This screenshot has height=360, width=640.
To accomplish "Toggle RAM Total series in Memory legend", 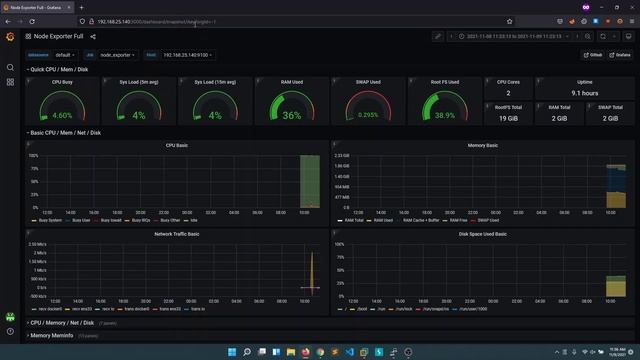I will (350, 220).
